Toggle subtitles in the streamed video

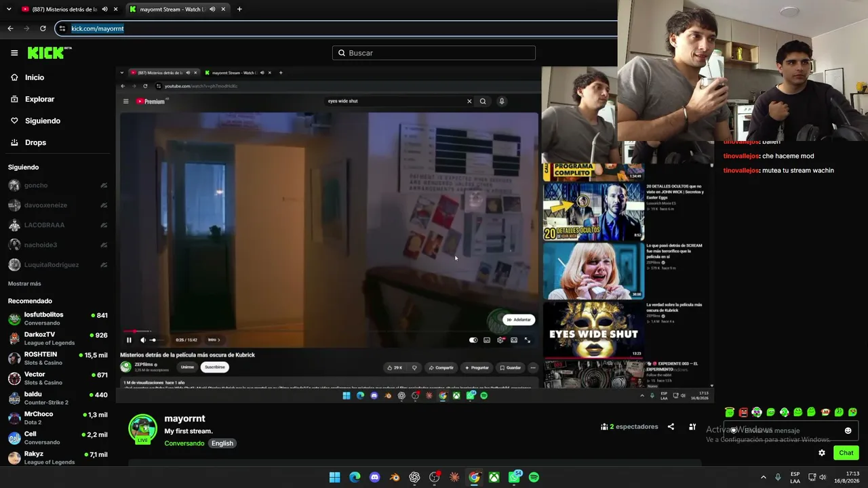pos(487,340)
